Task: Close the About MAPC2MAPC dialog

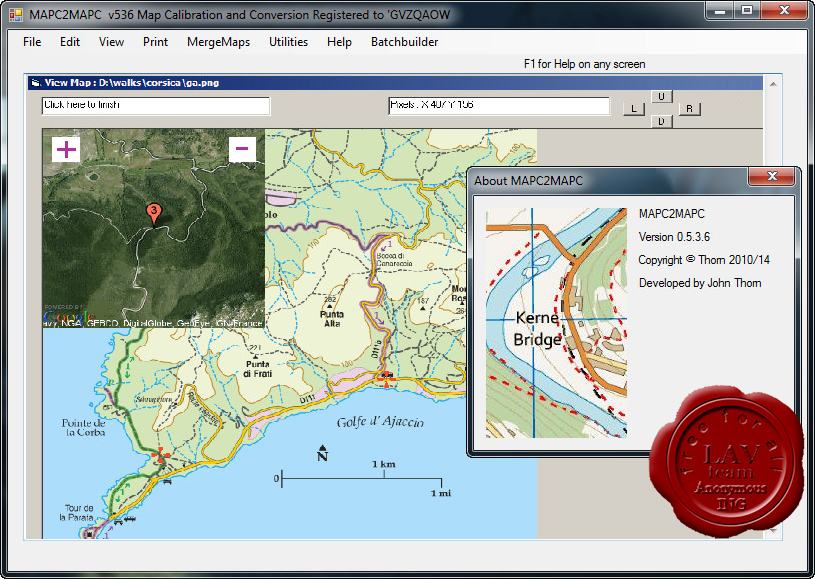Action: tap(772, 177)
